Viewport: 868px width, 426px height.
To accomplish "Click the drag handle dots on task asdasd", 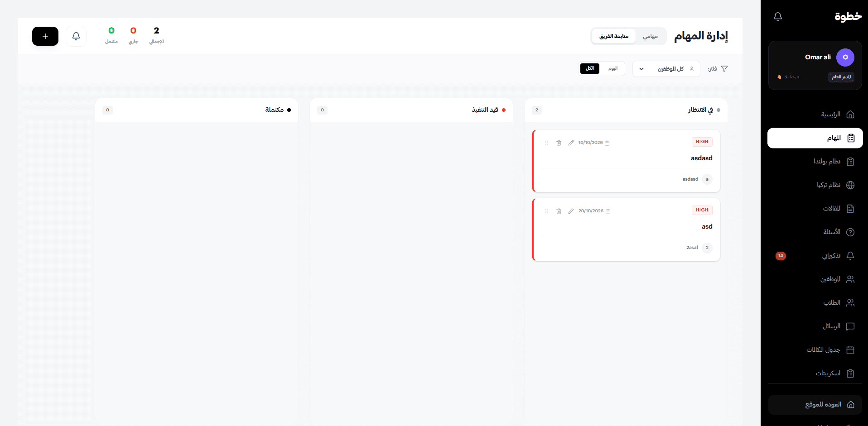I will [546, 143].
